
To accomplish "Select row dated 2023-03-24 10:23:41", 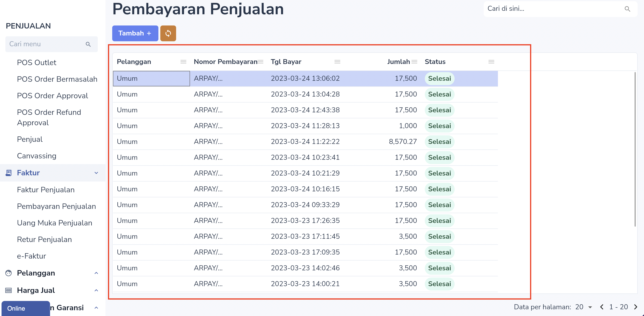I will coord(305,157).
